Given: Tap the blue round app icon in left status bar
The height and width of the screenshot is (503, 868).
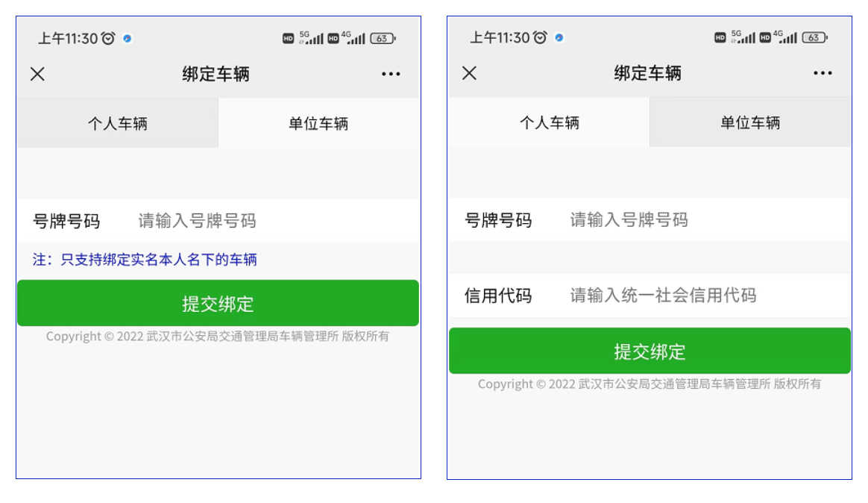Looking at the screenshot, I should pyautogui.click(x=128, y=38).
